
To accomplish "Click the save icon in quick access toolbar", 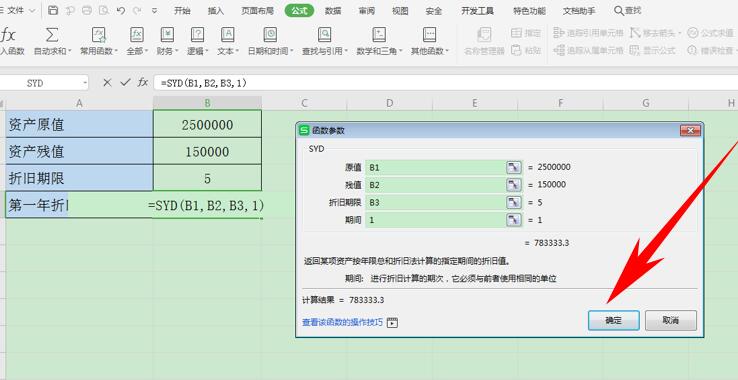I will [54, 10].
